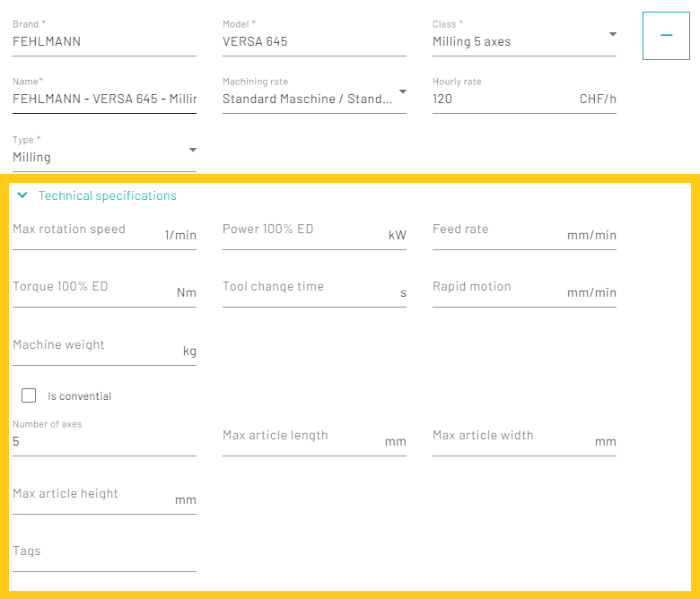700x599 pixels.
Task: Focus the Power 100% ED field
Action: [302, 234]
